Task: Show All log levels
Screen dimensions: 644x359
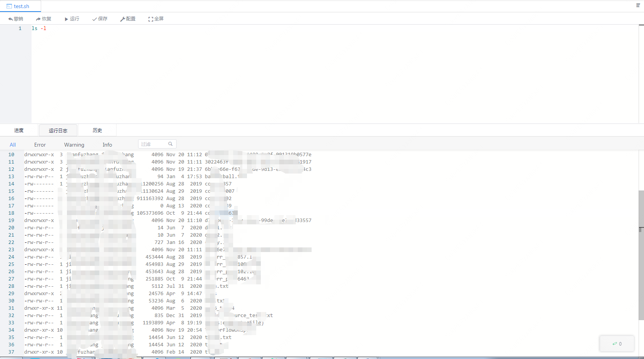Action: click(13, 145)
